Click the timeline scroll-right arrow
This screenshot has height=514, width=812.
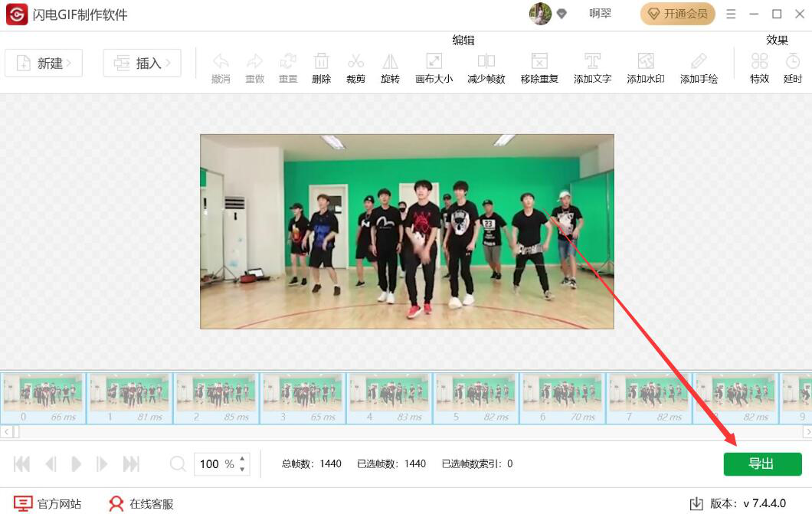[x=807, y=431]
